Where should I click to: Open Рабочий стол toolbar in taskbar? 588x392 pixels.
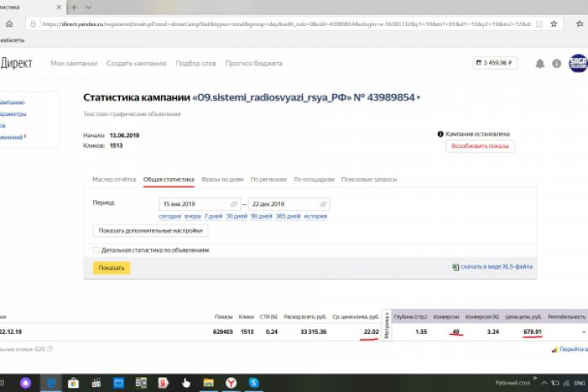point(513,383)
